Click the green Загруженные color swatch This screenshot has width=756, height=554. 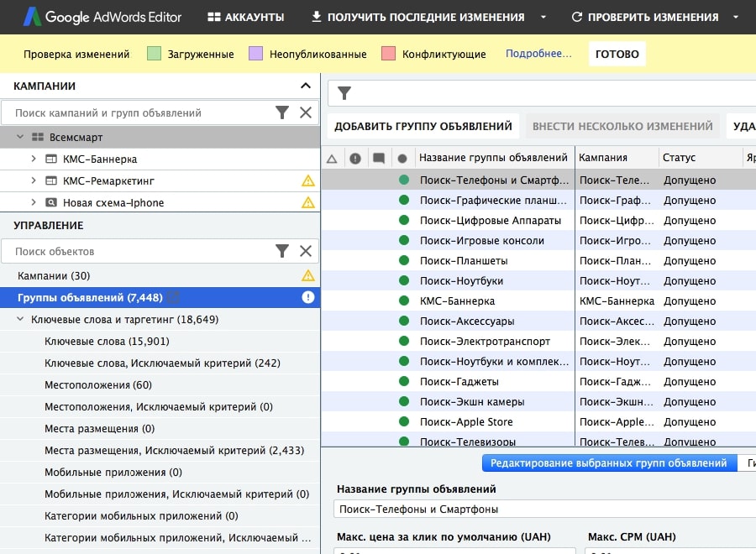point(154,54)
